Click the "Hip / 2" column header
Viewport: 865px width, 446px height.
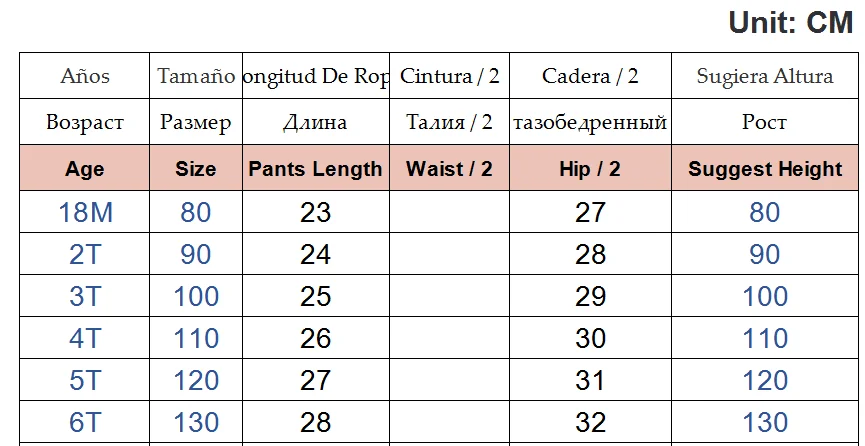(590, 169)
